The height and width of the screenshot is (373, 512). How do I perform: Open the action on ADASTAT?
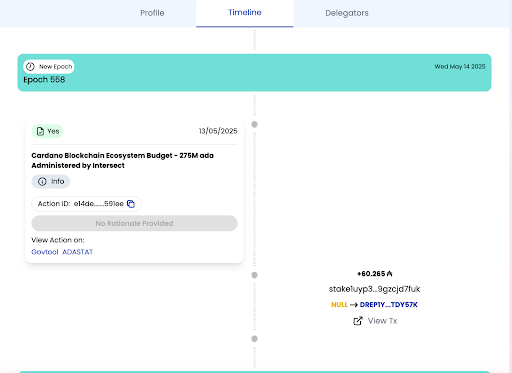[x=78, y=252]
